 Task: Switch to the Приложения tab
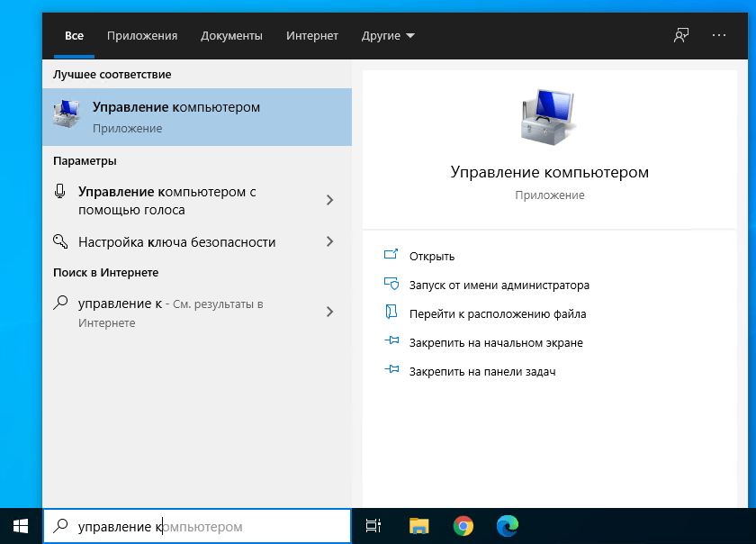(x=142, y=36)
